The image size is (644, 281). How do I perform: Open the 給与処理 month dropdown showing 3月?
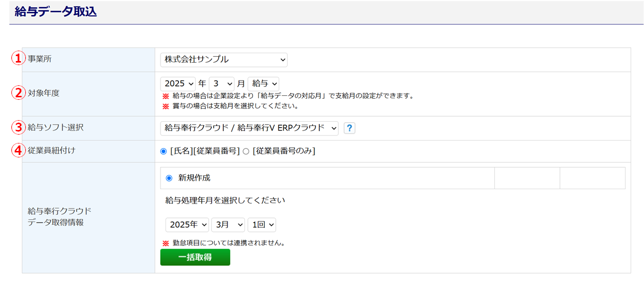point(228,225)
